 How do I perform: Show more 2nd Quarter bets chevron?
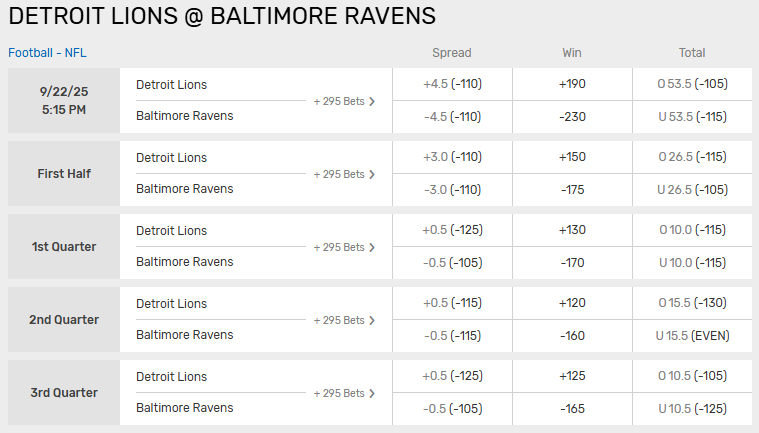pyautogui.click(x=372, y=320)
